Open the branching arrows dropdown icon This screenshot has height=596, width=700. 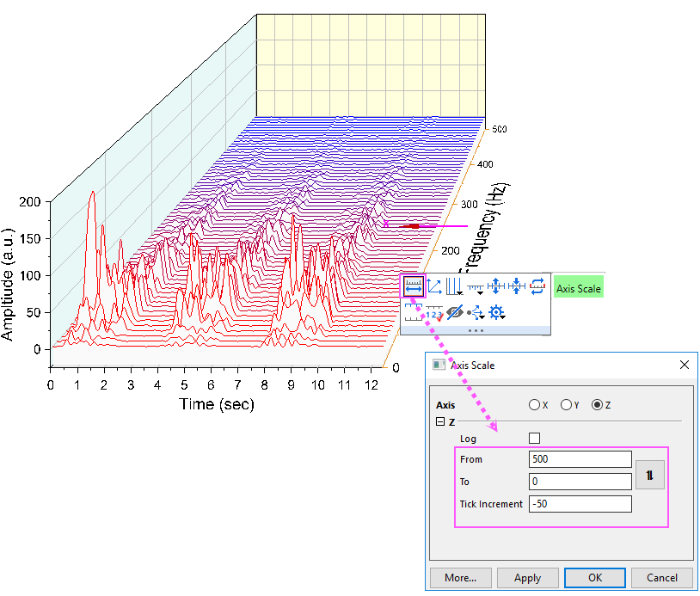pyautogui.click(x=476, y=312)
